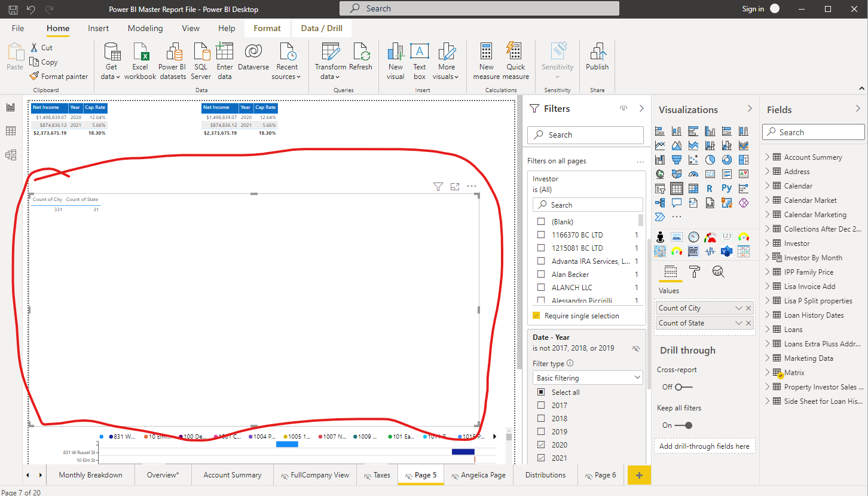
Task: Select the Q&A speech bubble visual
Action: (677, 203)
